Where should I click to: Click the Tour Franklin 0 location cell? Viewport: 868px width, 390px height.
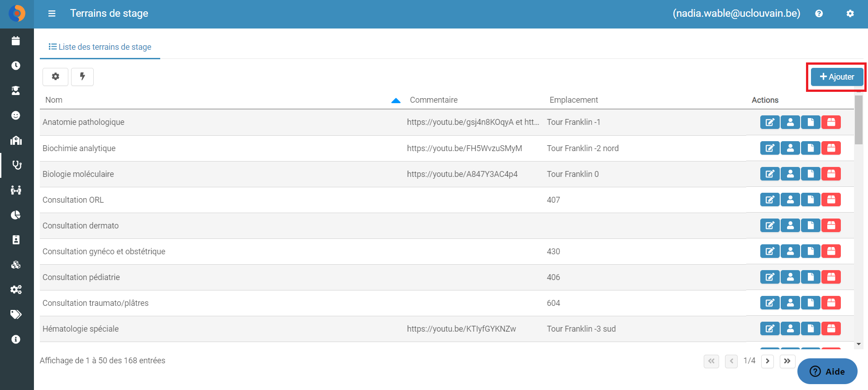[572, 174]
